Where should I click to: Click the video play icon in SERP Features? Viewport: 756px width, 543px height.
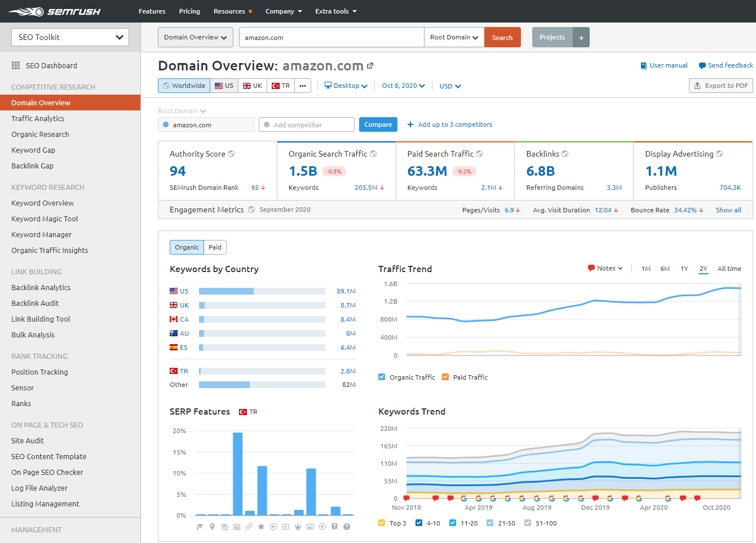click(x=274, y=527)
